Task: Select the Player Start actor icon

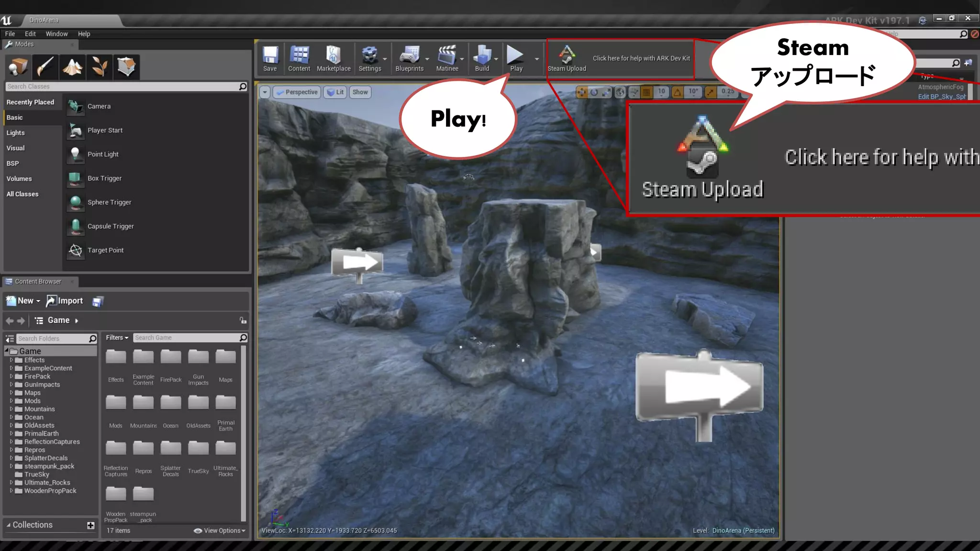Action: (75, 131)
